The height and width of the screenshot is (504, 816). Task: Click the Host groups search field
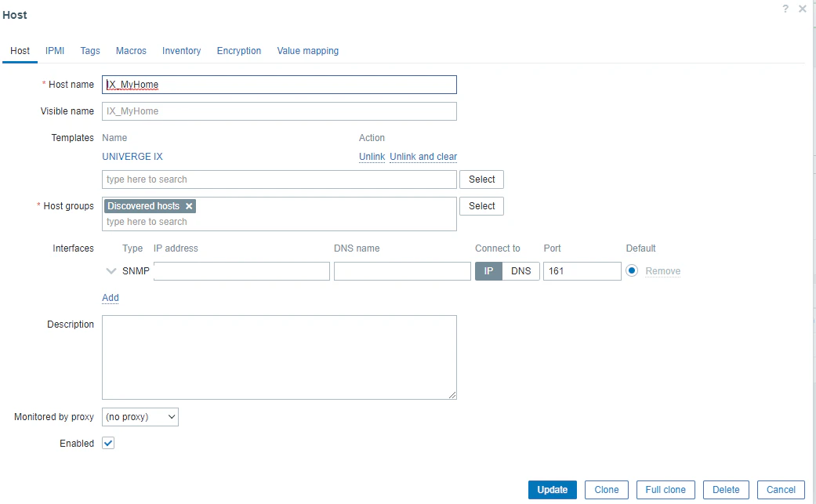coord(280,222)
